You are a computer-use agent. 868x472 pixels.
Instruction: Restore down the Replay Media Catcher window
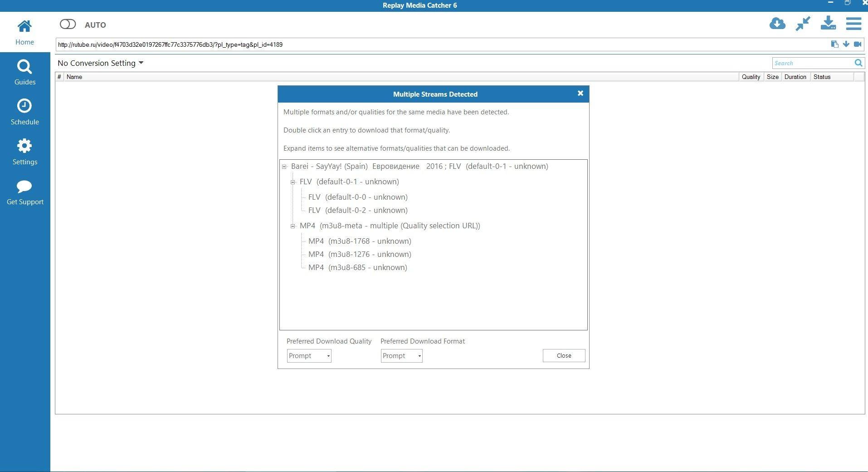(847, 3)
